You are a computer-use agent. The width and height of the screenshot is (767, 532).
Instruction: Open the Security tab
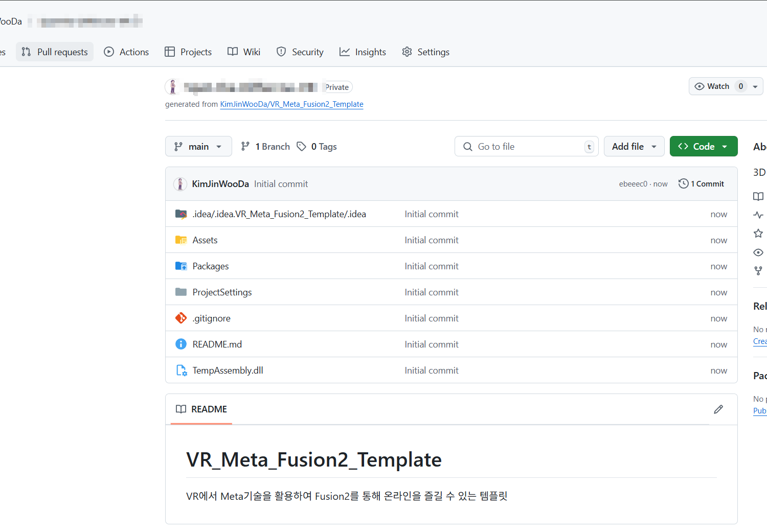click(300, 52)
